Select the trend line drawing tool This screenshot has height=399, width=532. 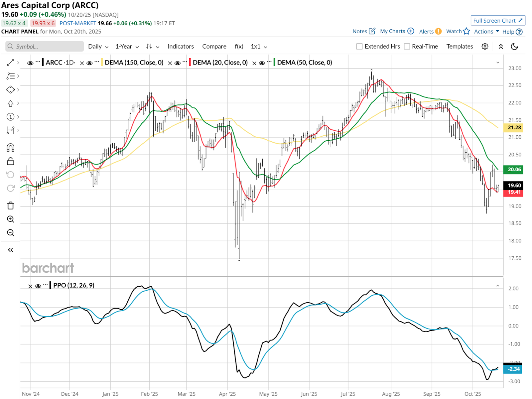pos(11,63)
